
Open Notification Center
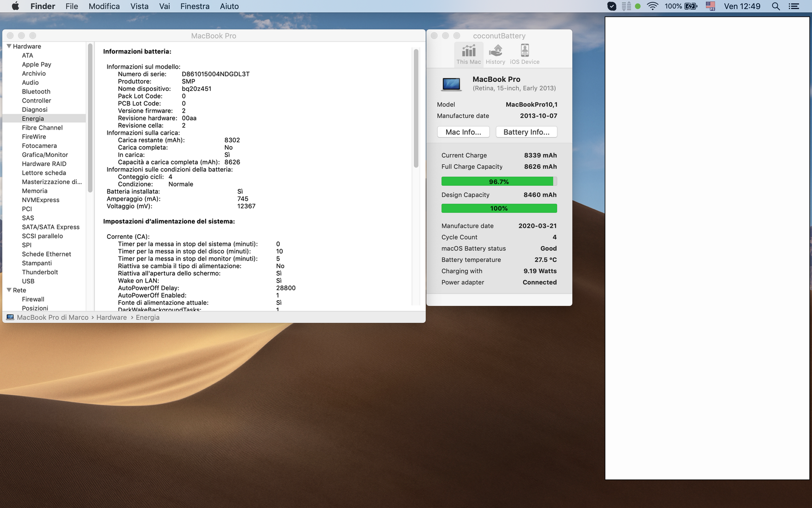(x=794, y=6)
